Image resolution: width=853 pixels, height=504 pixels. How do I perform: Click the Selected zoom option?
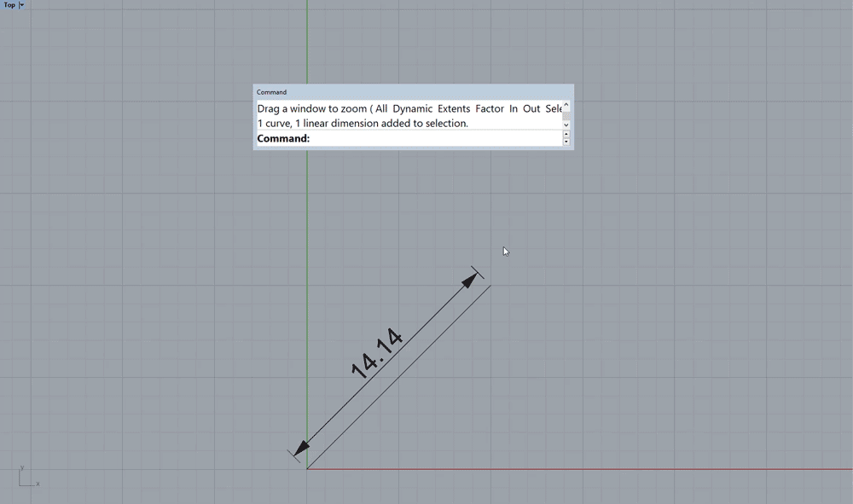coord(555,108)
